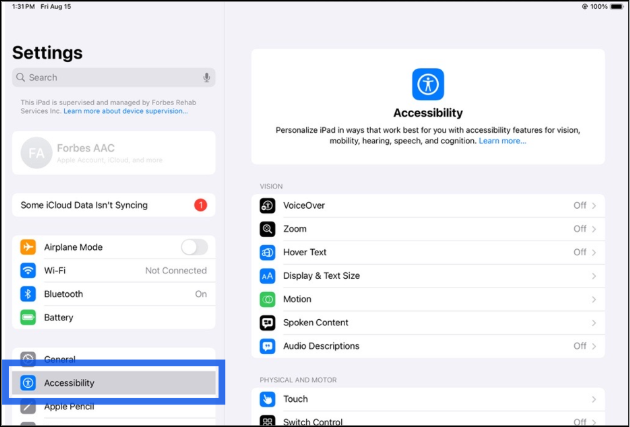Screen dimensions: 630x427
Task: Tap the Hover Text icon
Action: (267, 252)
